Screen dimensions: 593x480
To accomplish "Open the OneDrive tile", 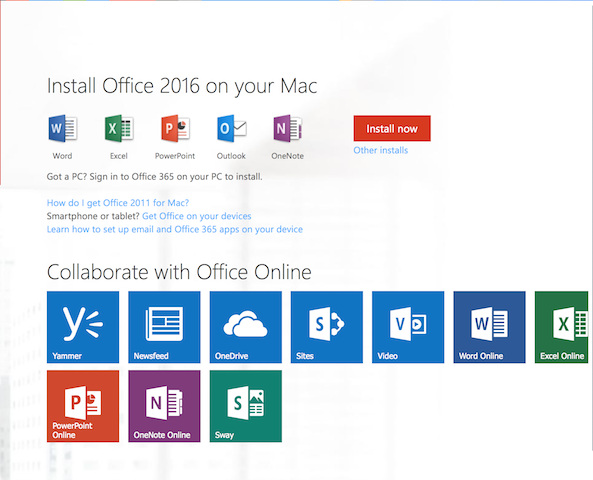I will coord(246,327).
